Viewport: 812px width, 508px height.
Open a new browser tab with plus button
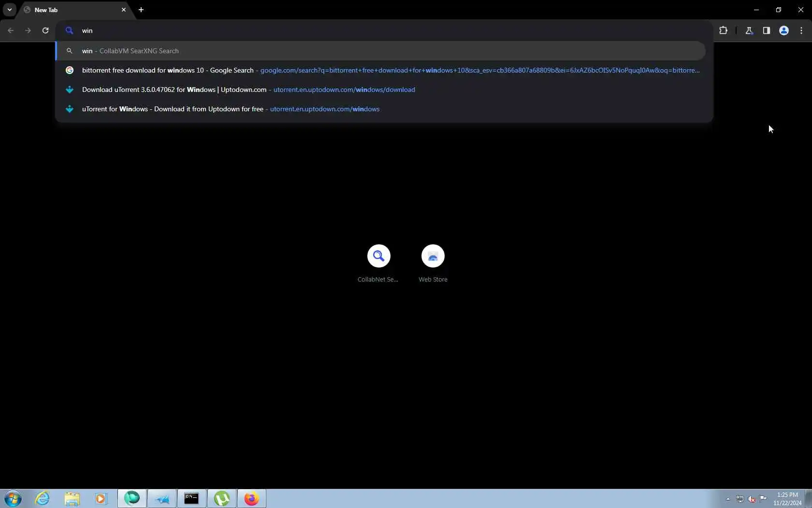(x=141, y=10)
